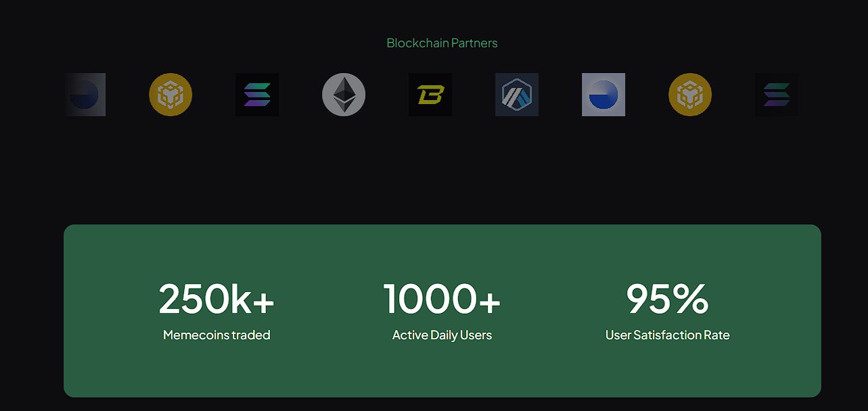The width and height of the screenshot is (868, 411).
Task: Click the Ethereum diamond logo
Action: coord(344,95)
